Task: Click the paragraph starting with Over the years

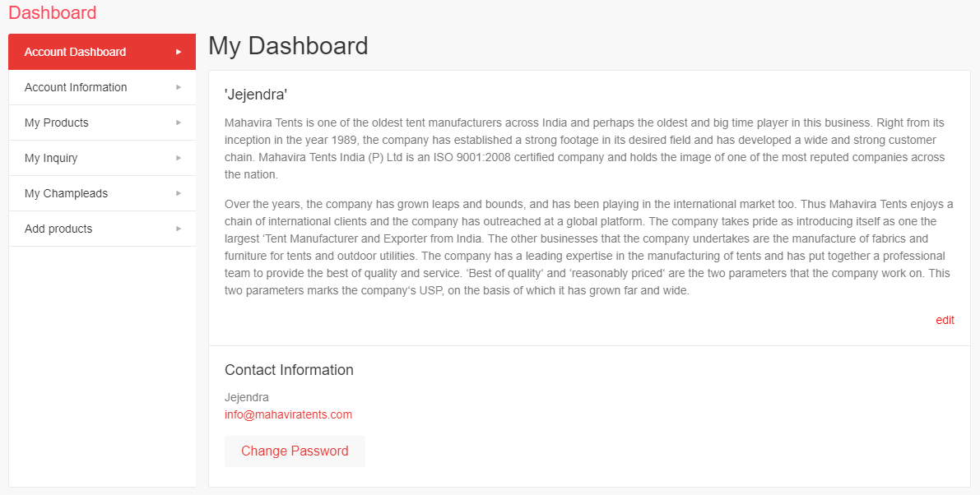Action: 588,247
